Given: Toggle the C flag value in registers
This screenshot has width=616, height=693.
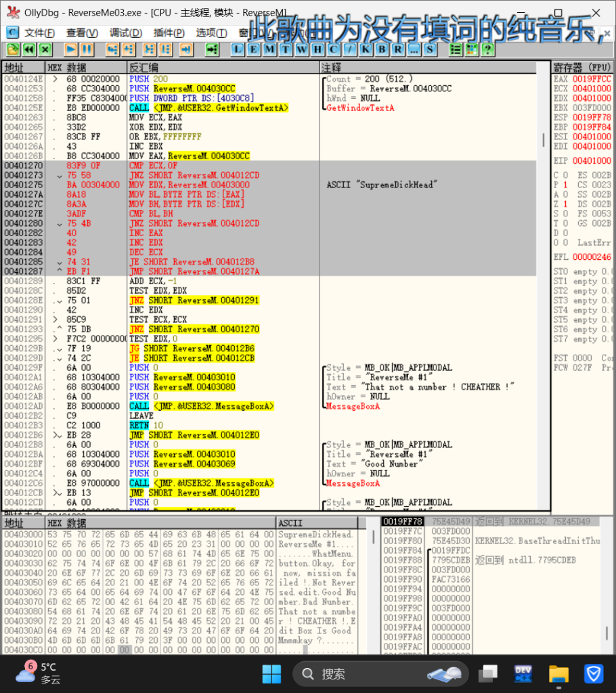Looking at the screenshot, I should coord(565,175).
